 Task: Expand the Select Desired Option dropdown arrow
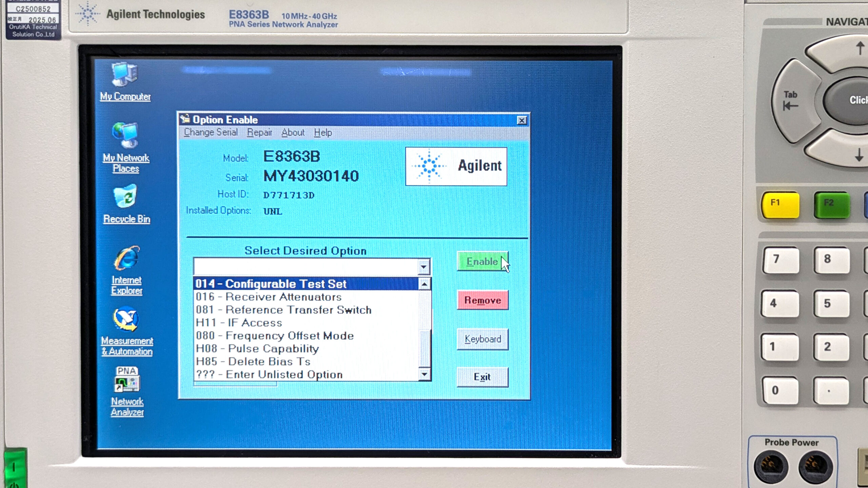[x=423, y=267]
